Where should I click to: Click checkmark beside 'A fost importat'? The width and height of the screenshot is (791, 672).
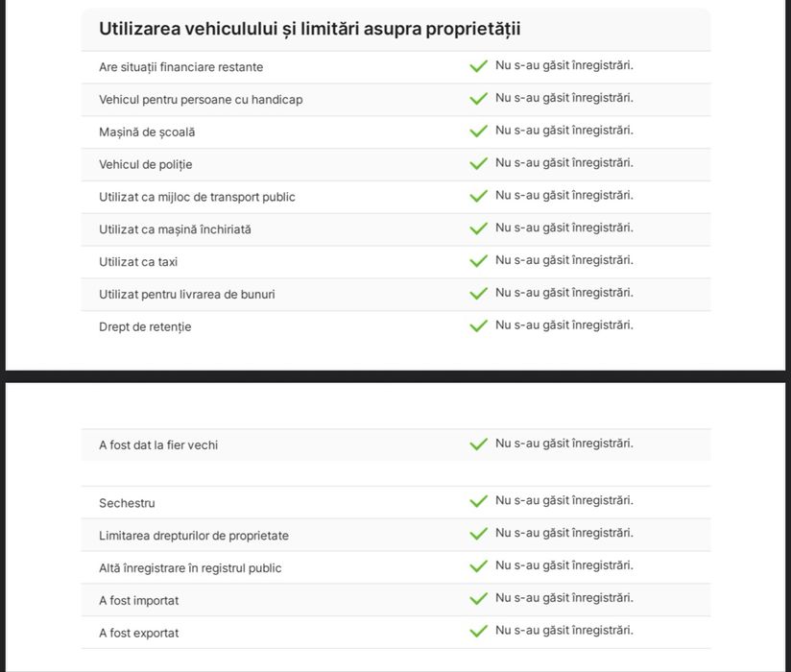click(478, 600)
